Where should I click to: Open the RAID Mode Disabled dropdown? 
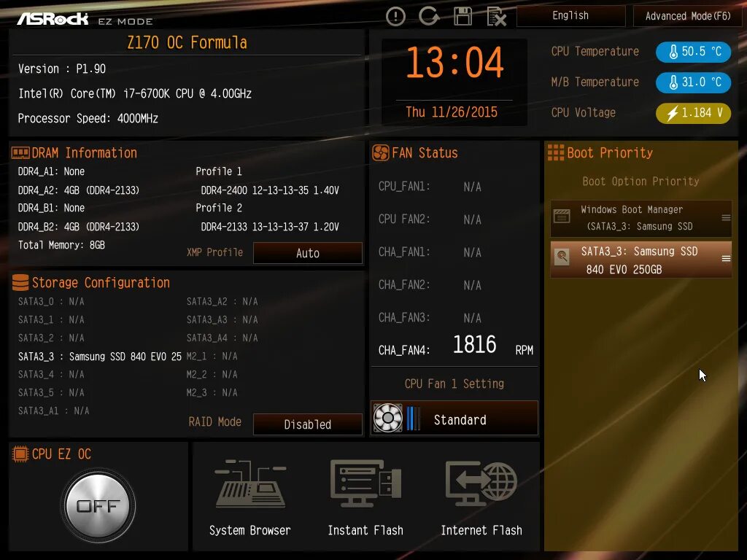click(x=308, y=424)
